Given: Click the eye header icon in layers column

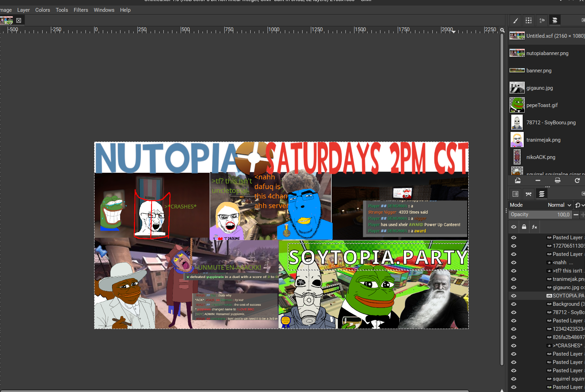Looking at the screenshot, I should point(514,227).
